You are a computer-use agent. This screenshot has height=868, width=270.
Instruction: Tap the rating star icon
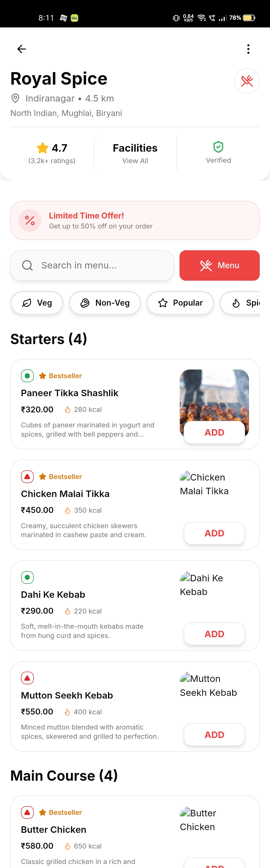42,148
